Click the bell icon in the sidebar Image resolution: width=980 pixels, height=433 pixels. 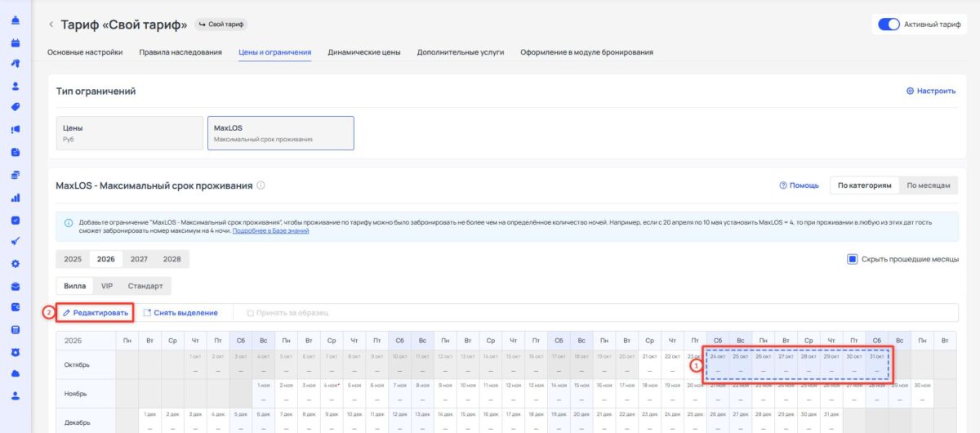16,20
